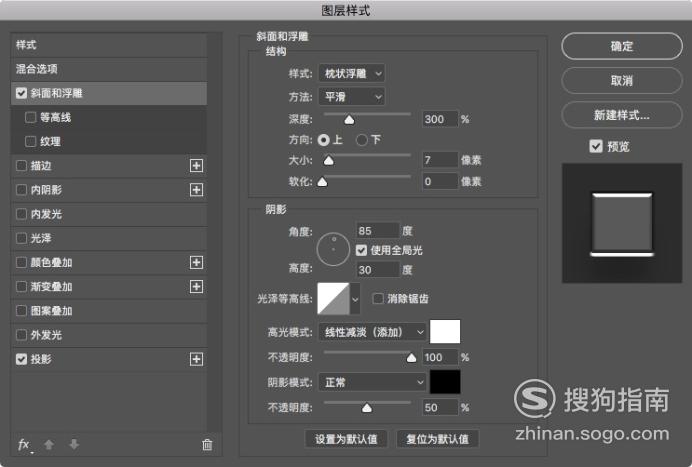Click the 深度 field showing 300
Screen dimensions: 692x467
tap(440, 119)
